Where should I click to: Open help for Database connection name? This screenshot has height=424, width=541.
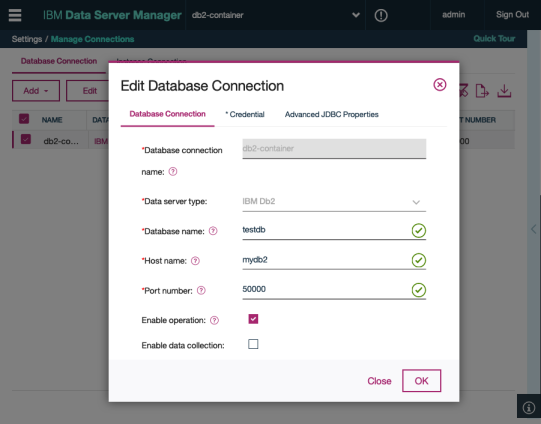click(x=173, y=171)
